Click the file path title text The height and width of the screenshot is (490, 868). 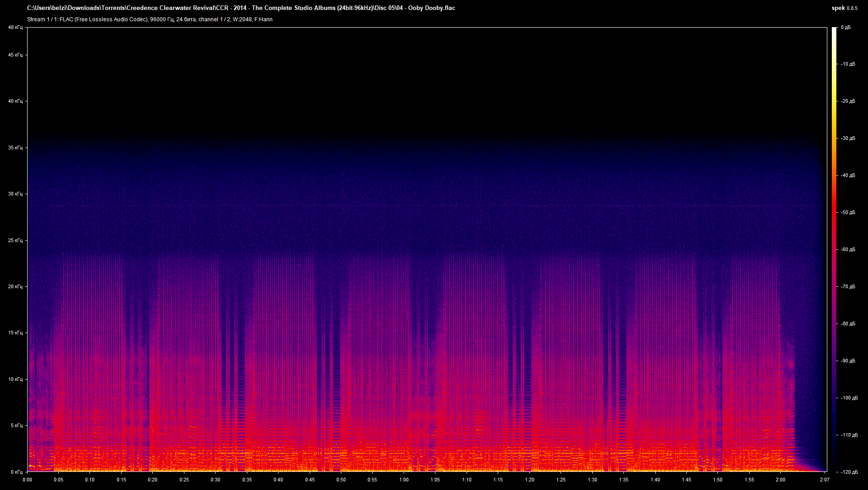[x=241, y=8]
